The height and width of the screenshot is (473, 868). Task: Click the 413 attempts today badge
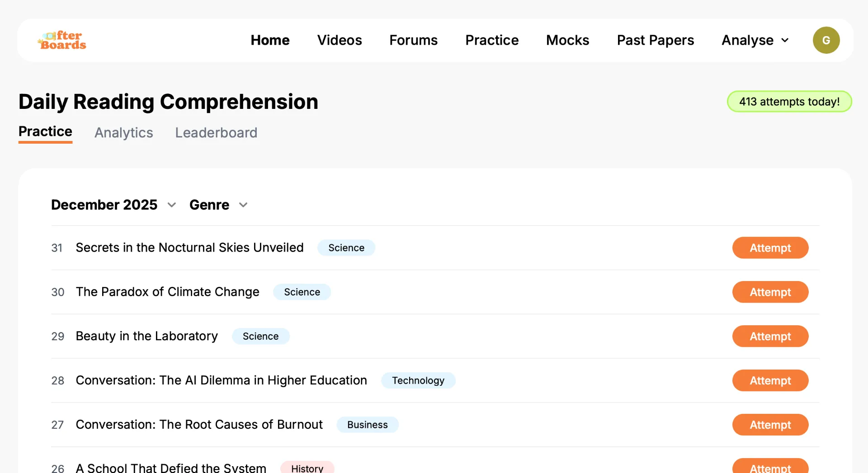click(x=789, y=102)
